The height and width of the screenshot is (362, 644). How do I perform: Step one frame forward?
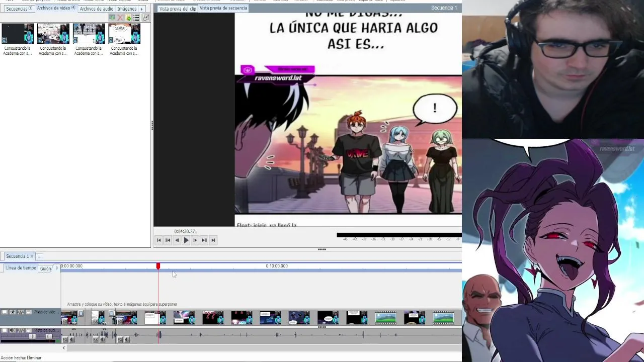click(195, 240)
